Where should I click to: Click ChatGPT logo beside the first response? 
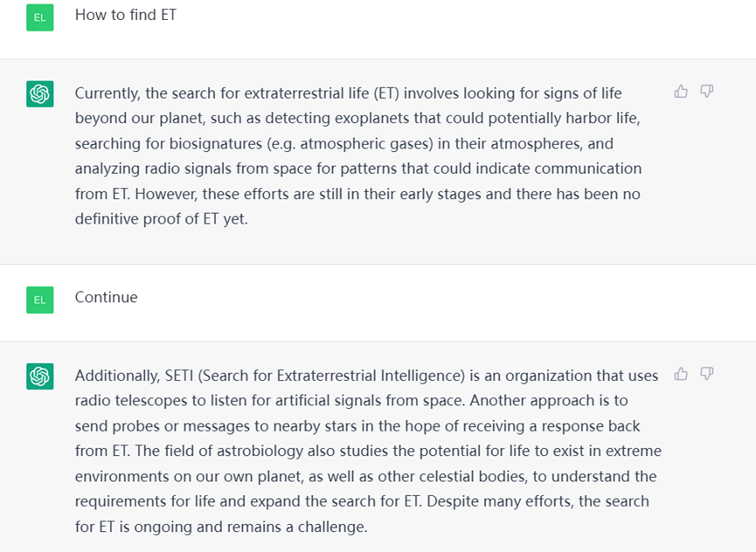(40, 93)
